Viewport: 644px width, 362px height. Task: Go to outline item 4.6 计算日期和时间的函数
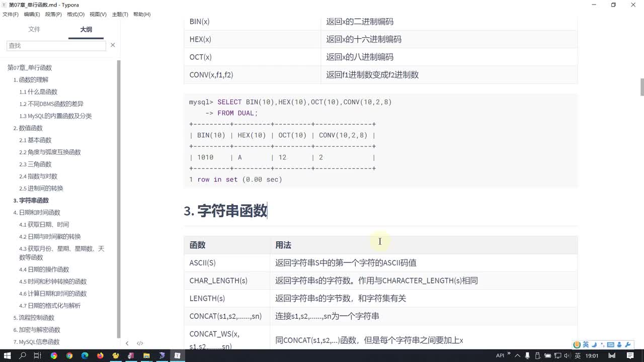pos(53,294)
